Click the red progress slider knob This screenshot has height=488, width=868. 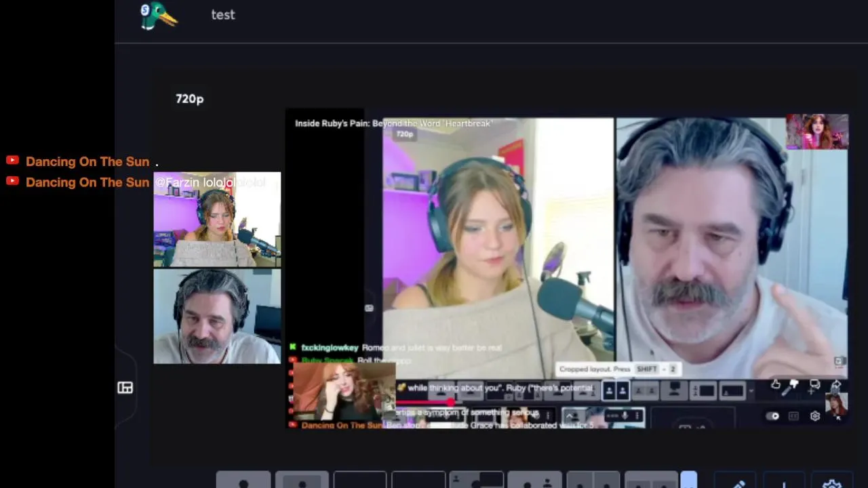pyautogui.click(x=451, y=403)
